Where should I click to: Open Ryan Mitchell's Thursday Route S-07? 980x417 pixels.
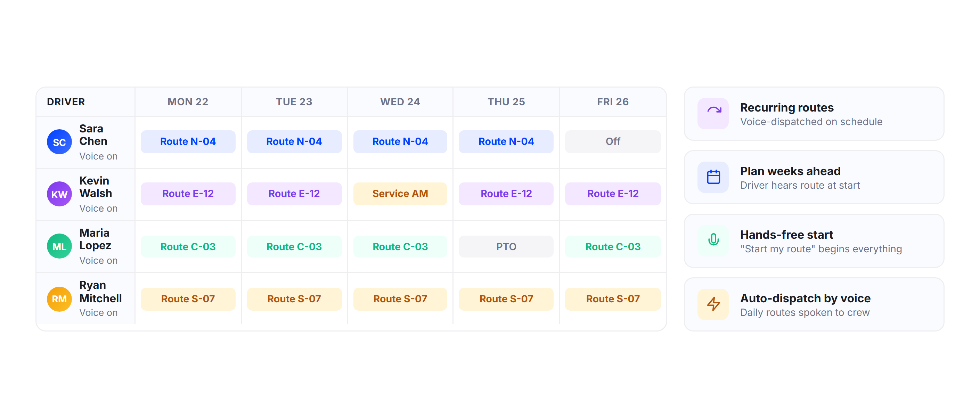(x=506, y=299)
